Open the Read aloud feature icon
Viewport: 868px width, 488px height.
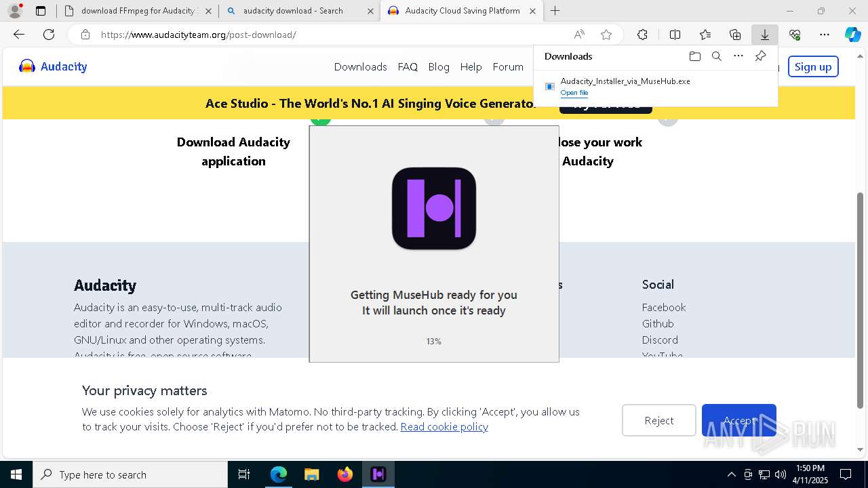point(579,35)
